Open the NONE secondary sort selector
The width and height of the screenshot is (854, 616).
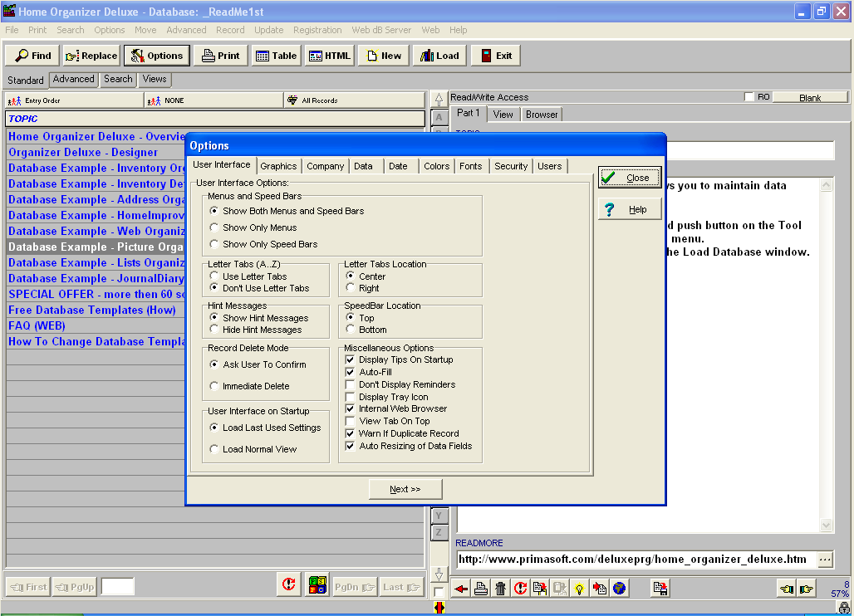(x=214, y=100)
